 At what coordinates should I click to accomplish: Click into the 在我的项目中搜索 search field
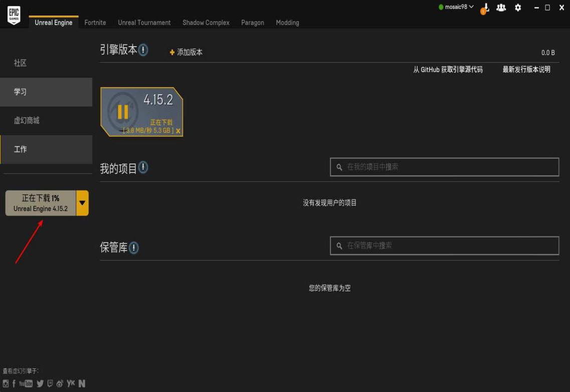pos(444,167)
